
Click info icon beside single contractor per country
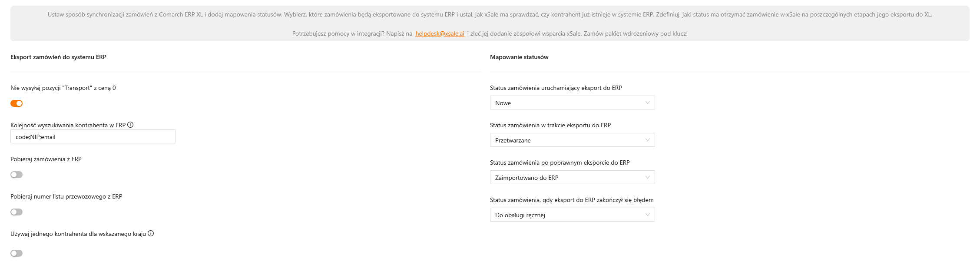[x=151, y=234]
